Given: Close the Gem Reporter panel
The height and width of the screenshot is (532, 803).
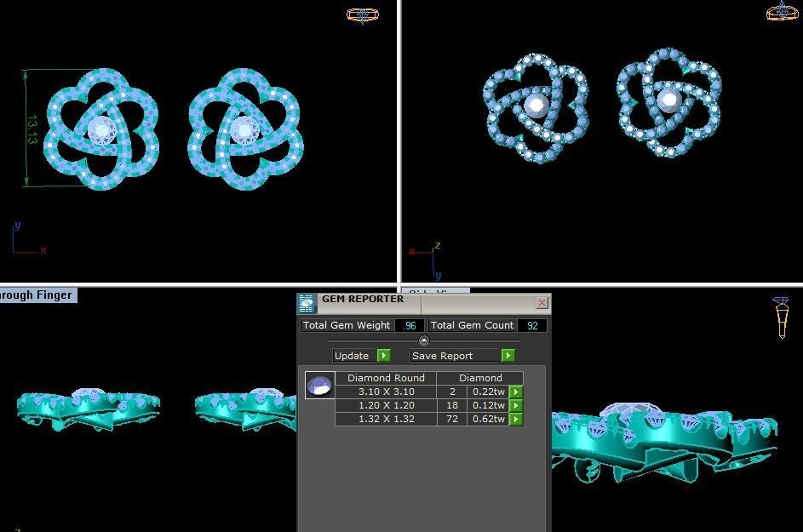Looking at the screenshot, I should 542,303.
